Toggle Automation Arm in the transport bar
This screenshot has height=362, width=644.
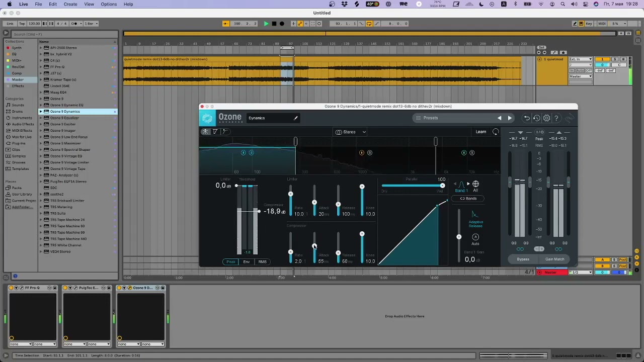point(300,24)
